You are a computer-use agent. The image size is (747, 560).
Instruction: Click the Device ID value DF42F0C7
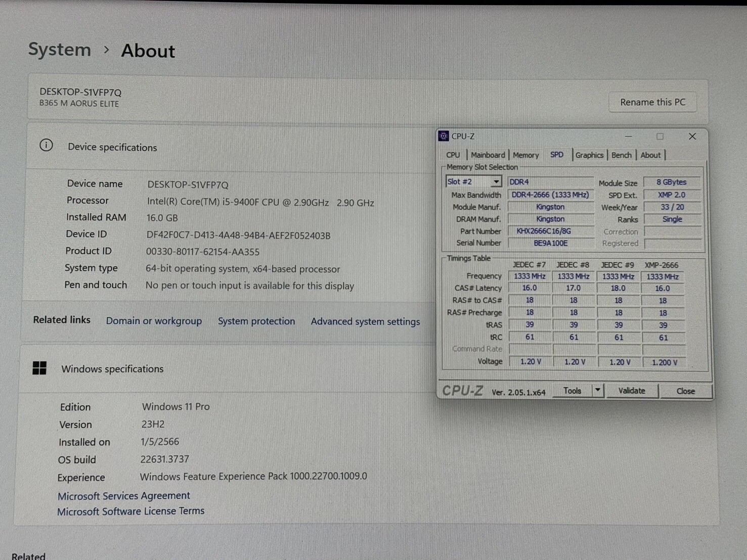pyautogui.click(x=238, y=236)
